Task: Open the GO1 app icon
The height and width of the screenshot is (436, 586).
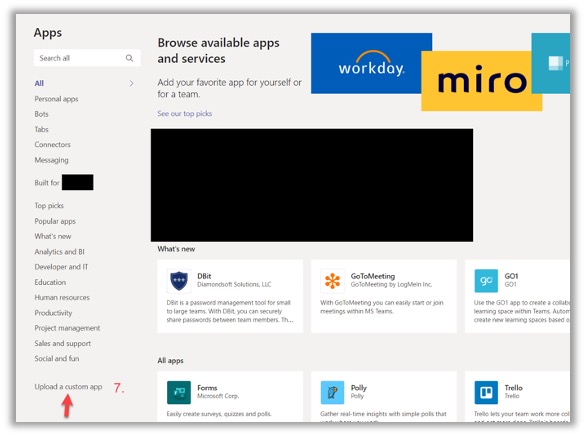Action: [486, 281]
